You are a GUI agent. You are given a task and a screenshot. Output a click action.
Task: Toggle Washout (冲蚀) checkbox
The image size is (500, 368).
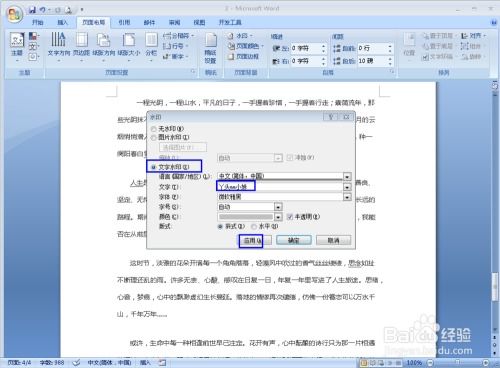click(x=290, y=157)
